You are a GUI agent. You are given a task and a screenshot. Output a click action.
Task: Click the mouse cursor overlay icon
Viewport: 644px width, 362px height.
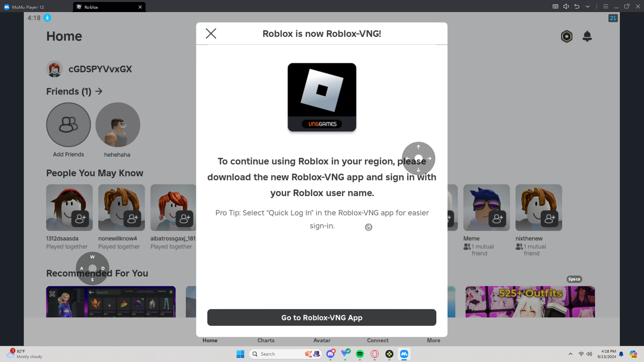tap(369, 227)
